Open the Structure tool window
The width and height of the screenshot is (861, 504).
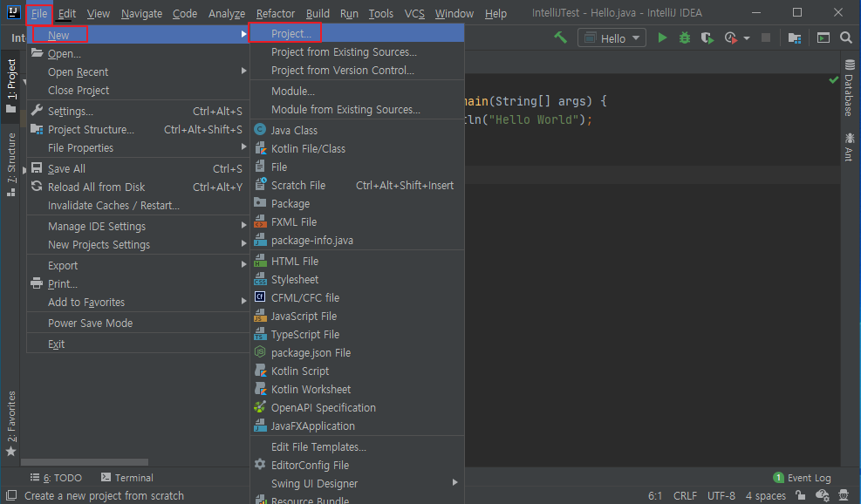point(11,164)
